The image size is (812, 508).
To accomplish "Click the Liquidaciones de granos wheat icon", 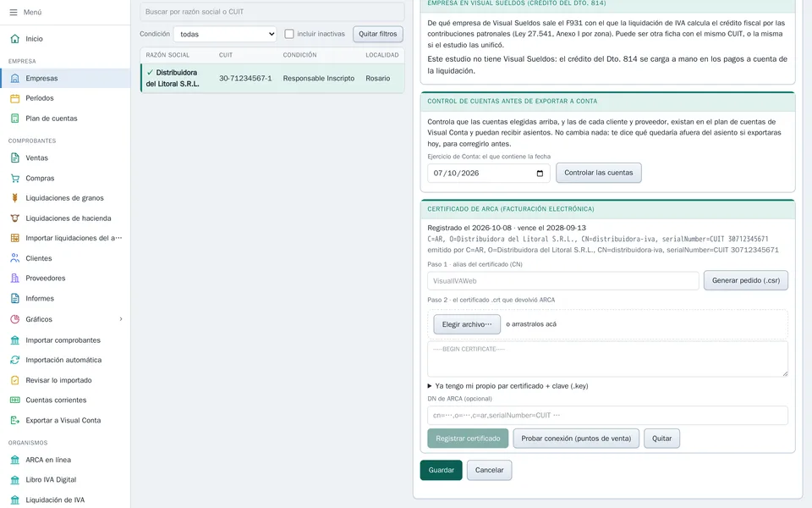I will pos(15,198).
